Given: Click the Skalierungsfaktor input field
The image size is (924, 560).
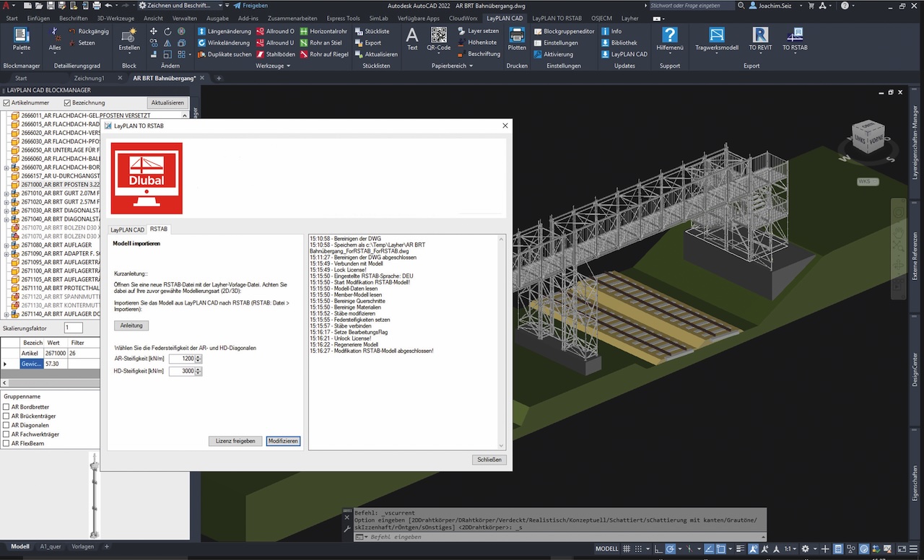Looking at the screenshot, I should (74, 328).
